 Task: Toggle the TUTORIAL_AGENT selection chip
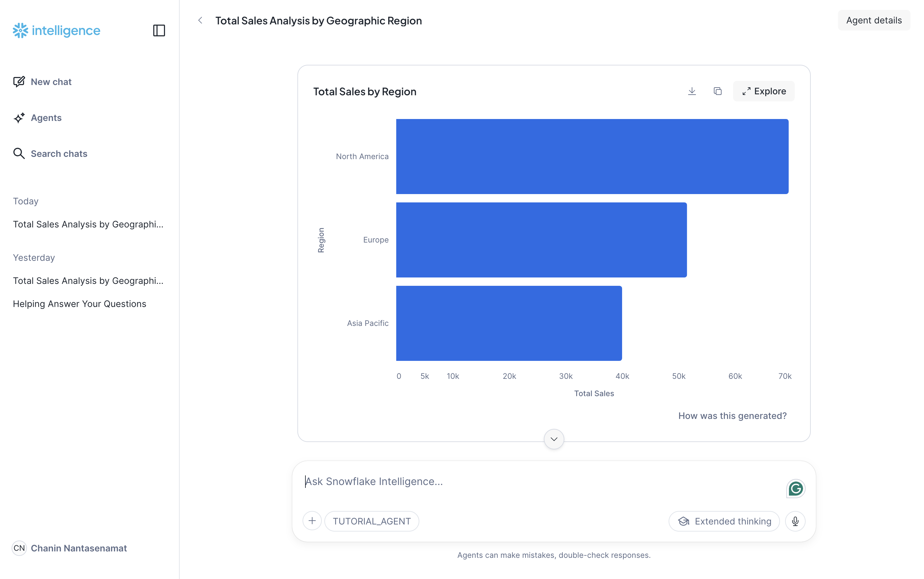[372, 521]
